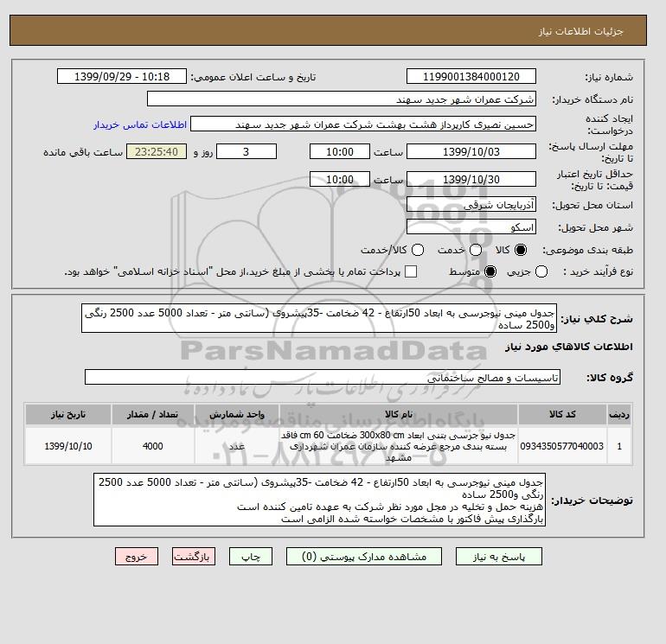Click پاسخ به نیاز button
The image size is (666, 644).
(x=499, y=557)
